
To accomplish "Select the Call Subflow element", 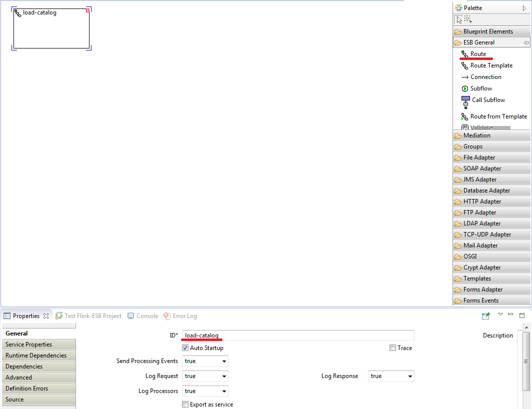I will (487, 100).
